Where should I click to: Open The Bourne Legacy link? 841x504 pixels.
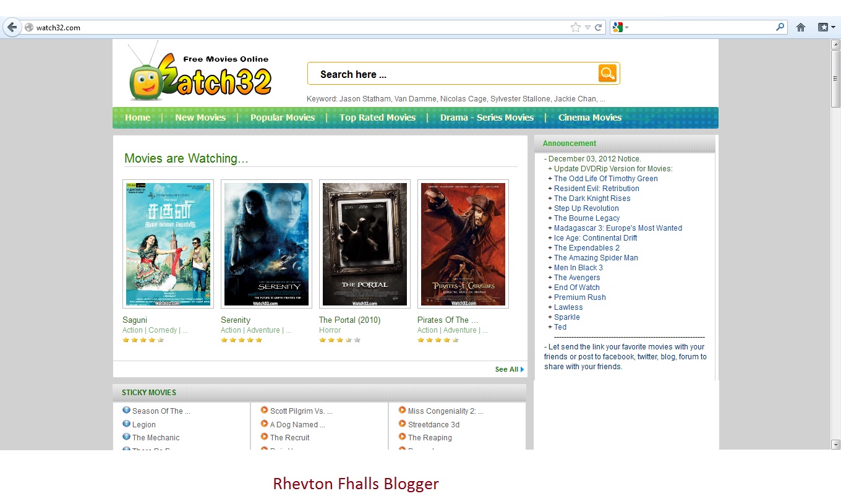click(587, 218)
